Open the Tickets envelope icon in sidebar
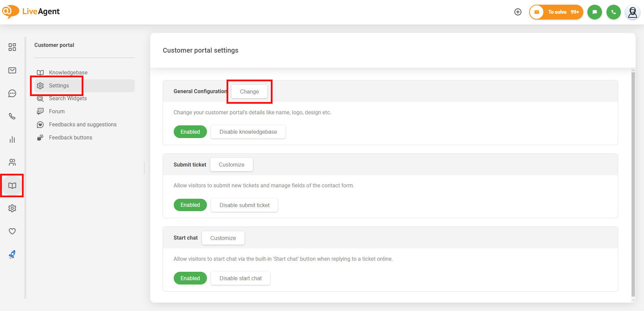Screen dimensions: 644x311 pos(12,70)
